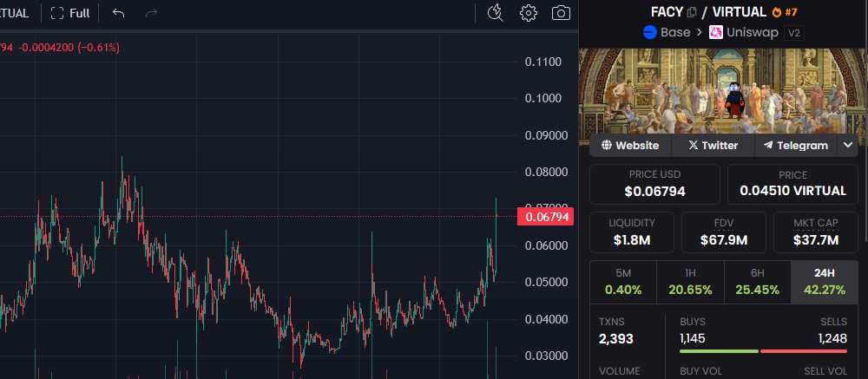This screenshot has width=868, height=379.
Task: Select the 5M timeframe tab
Action: pyautogui.click(x=622, y=282)
